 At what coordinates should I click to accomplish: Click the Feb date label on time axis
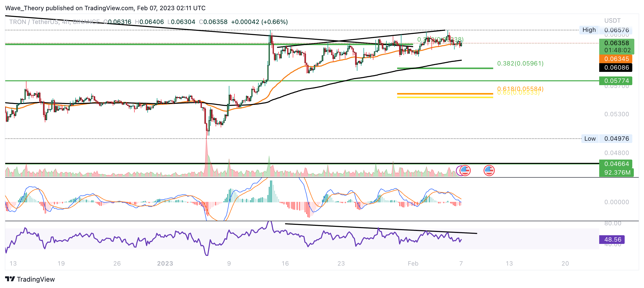tap(413, 264)
